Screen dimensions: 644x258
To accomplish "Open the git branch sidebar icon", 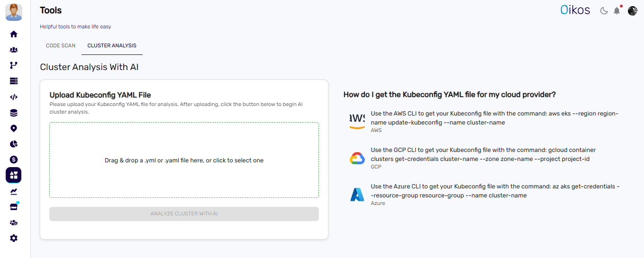I will pos(14,65).
